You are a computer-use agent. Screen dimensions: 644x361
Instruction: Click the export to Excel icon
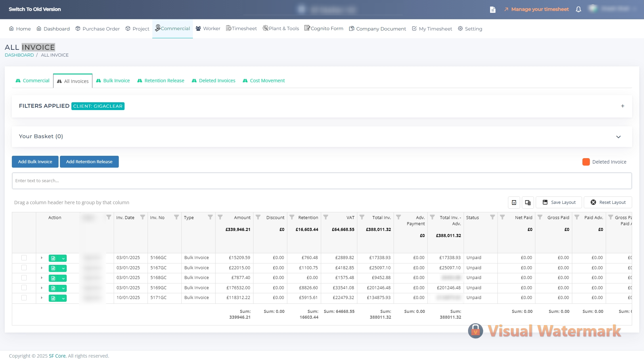point(514,203)
